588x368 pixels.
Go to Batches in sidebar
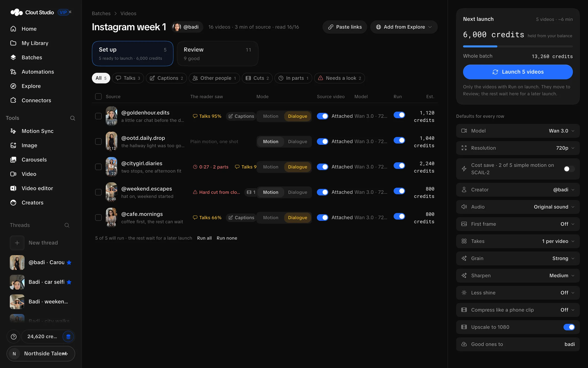click(x=32, y=57)
